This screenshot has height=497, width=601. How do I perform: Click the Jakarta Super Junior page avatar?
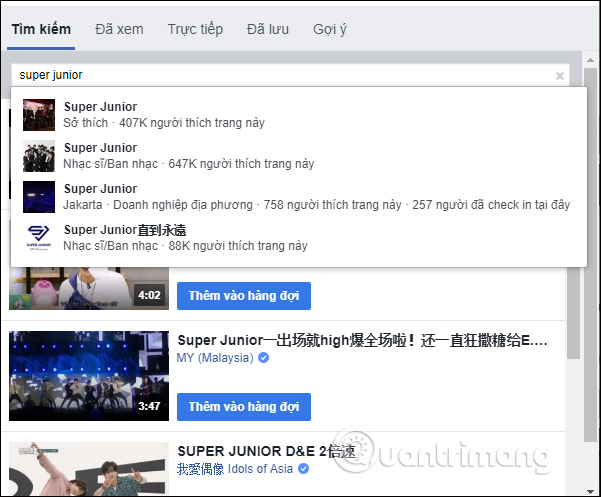click(39, 197)
